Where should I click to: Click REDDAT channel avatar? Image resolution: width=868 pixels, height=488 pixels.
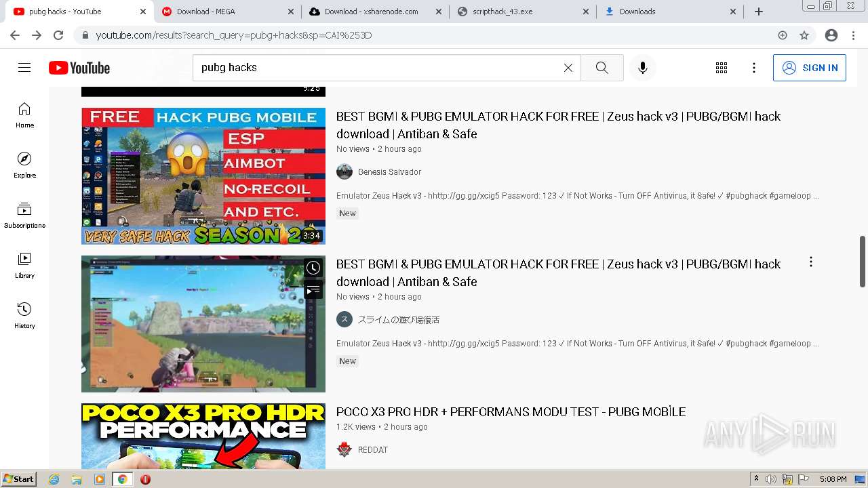click(344, 449)
